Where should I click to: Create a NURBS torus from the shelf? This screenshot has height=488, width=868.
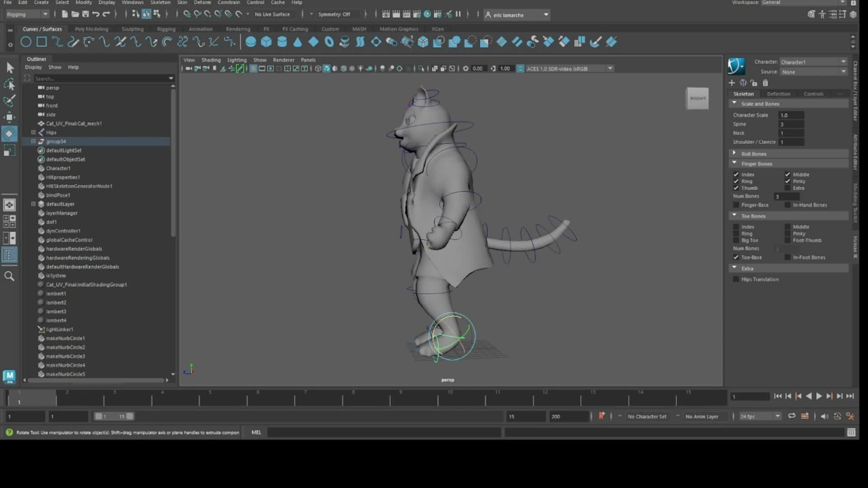pyautogui.click(x=329, y=42)
